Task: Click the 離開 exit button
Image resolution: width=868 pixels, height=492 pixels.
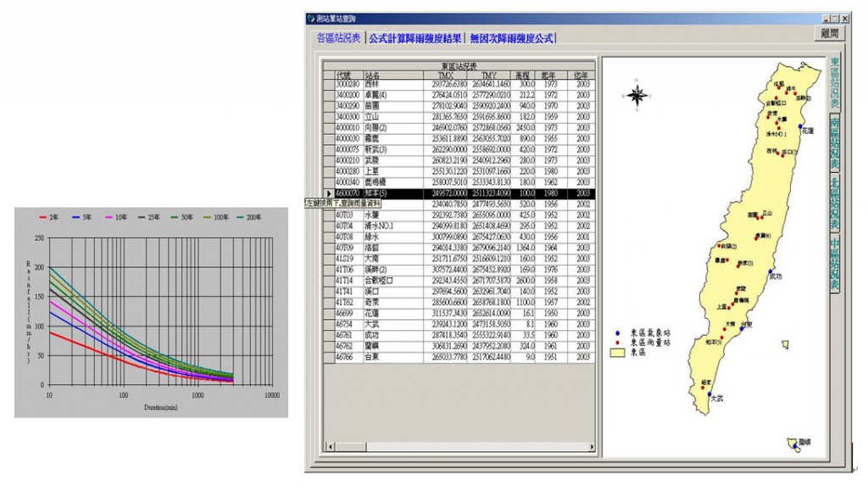Action: point(830,33)
